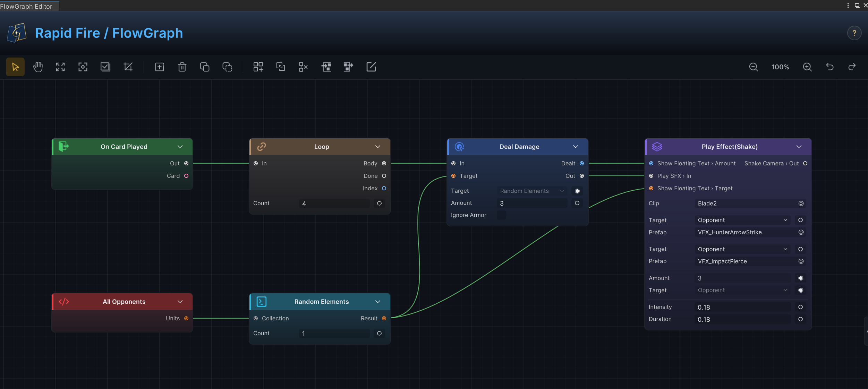Collapse the Loop node chevron
The image size is (868, 389).
(378, 147)
